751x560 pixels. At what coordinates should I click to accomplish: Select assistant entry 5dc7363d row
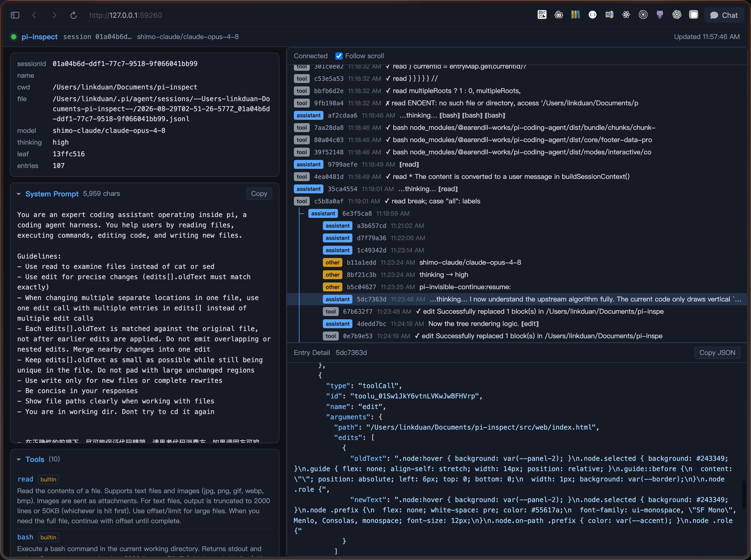point(517,299)
